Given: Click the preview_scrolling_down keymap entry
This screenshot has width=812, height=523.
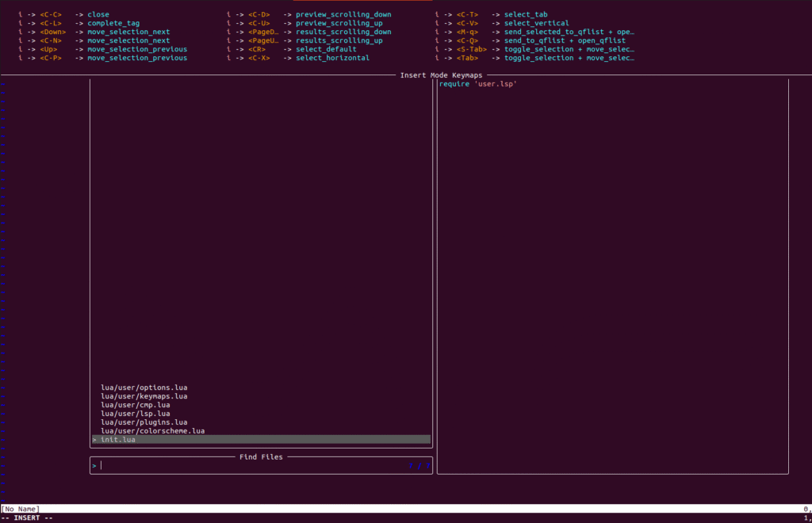Looking at the screenshot, I should click(343, 15).
